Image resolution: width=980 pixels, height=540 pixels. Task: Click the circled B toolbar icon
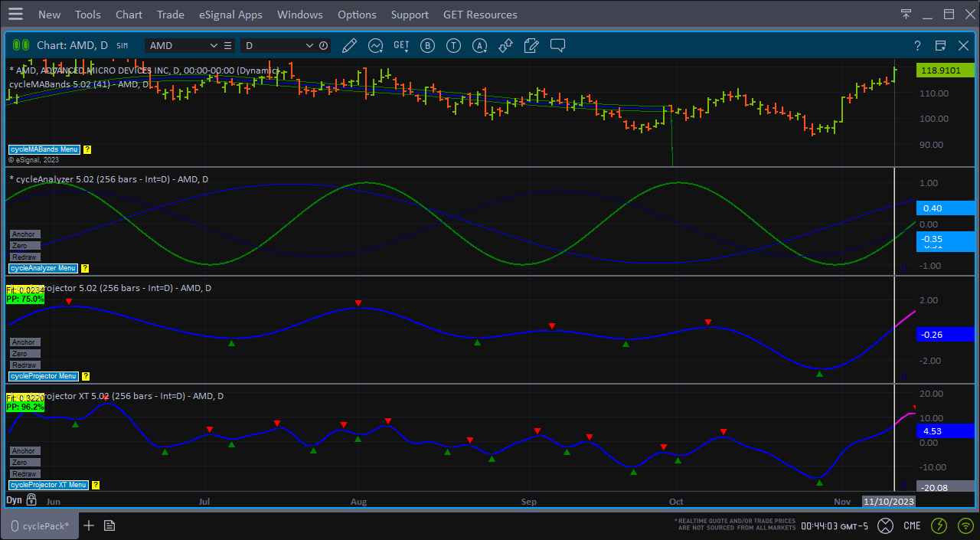point(427,46)
